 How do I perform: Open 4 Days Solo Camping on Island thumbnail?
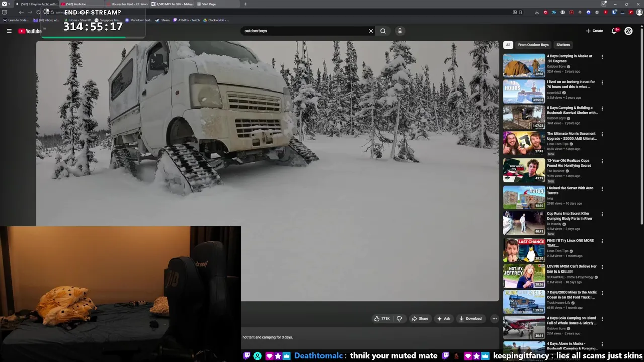click(524, 327)
